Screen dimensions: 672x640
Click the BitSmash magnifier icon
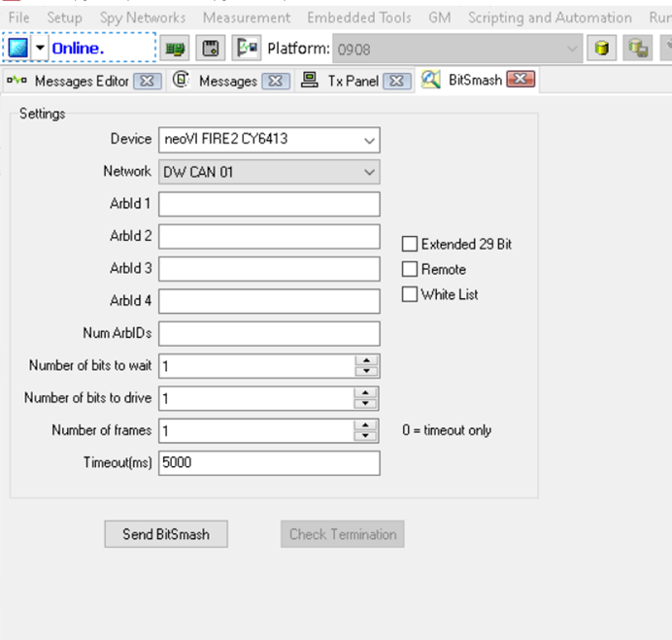(x=431, y=80)
